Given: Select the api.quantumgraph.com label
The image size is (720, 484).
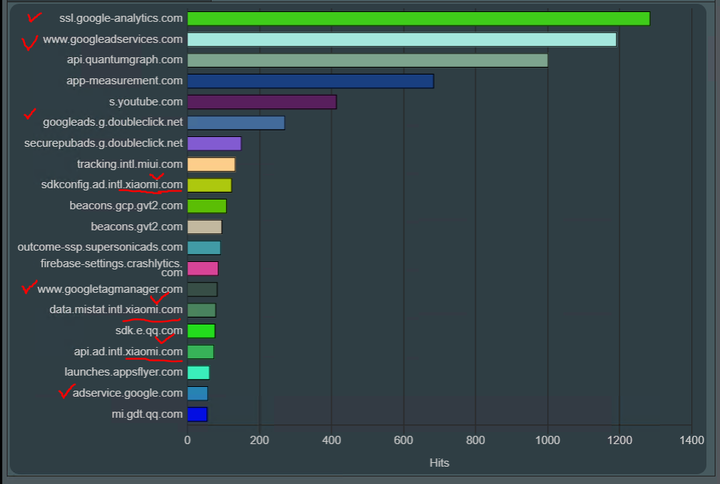Looking at the screenshot, I should point(124,60).
